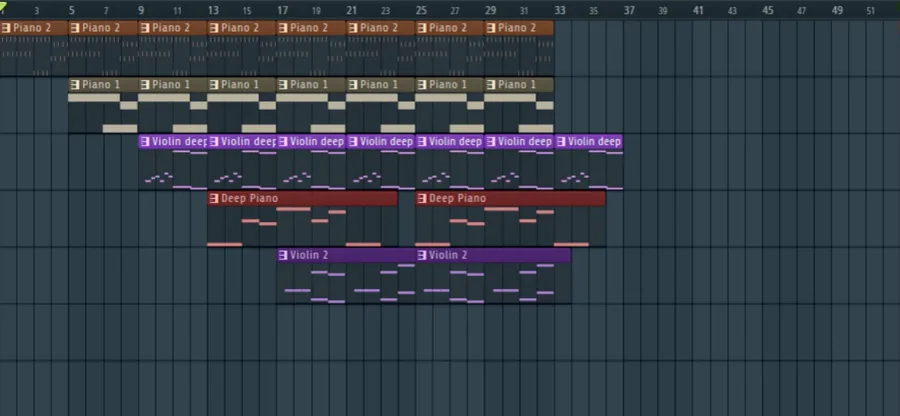This screenshot has width=900, height=416.
Task: Jump to bar 7 on timeline ruler
Action: coord(106,11)
